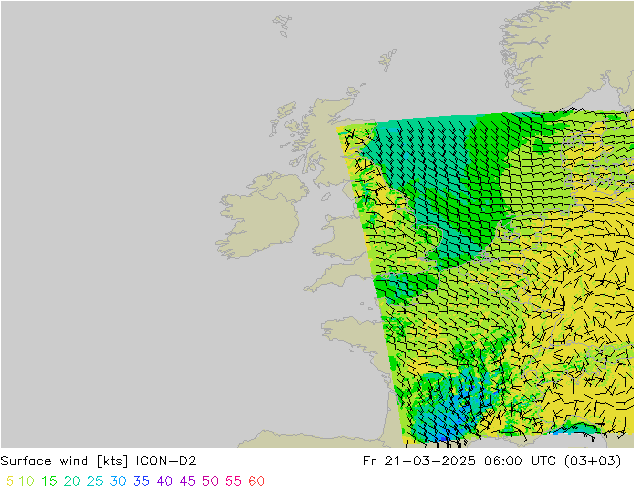634x490 pixels.
Task: Click the blue '35' legend value
Action: pos(141,481)
